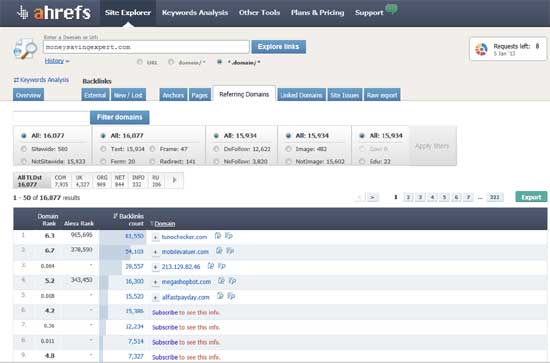Click the ahrefs logo

[x=54, y=13]
